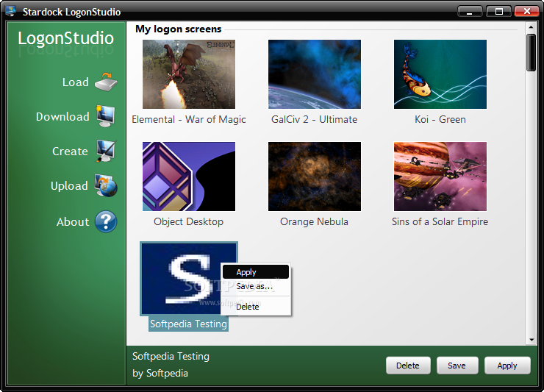Select the Load label in sidebar
This screenshot has width=544, height=392.
tap(75, 82)
